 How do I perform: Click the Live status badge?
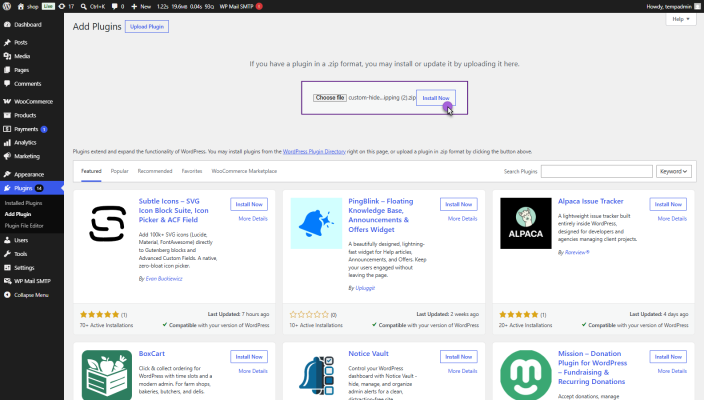pyautogui.click(x=48, y=6)
